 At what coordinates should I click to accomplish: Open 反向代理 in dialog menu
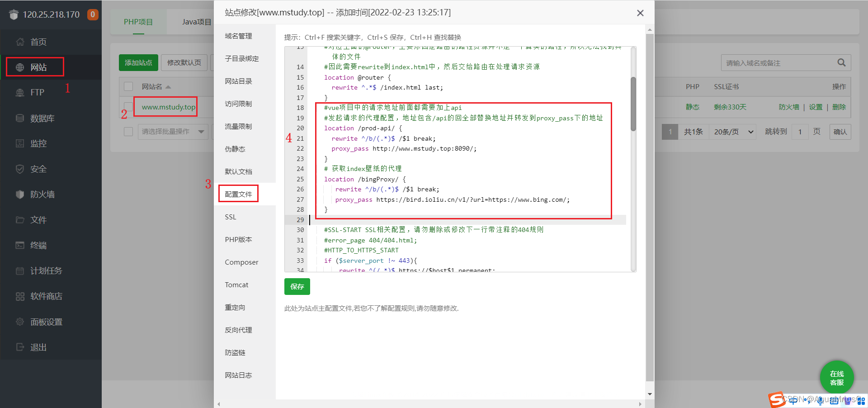point(245,330)
